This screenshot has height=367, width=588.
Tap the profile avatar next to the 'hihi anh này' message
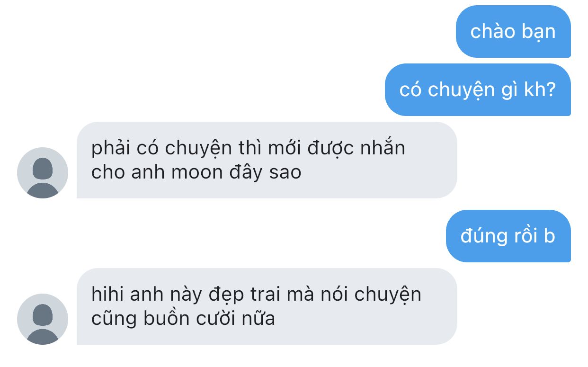43,319
